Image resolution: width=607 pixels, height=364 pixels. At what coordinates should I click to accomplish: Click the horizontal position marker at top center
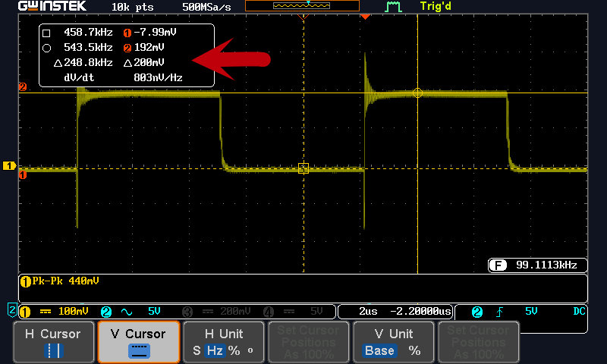pyautogui.click(x=303, y=17)
